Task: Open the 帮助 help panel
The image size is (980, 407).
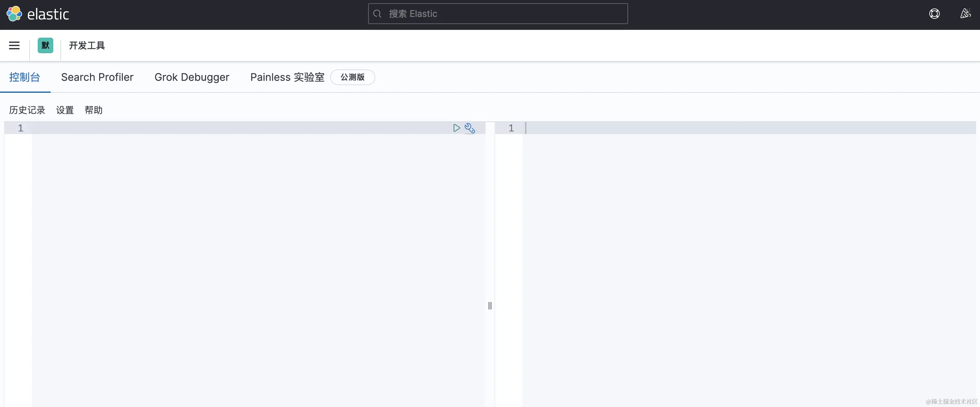Action: pos(94,110)
